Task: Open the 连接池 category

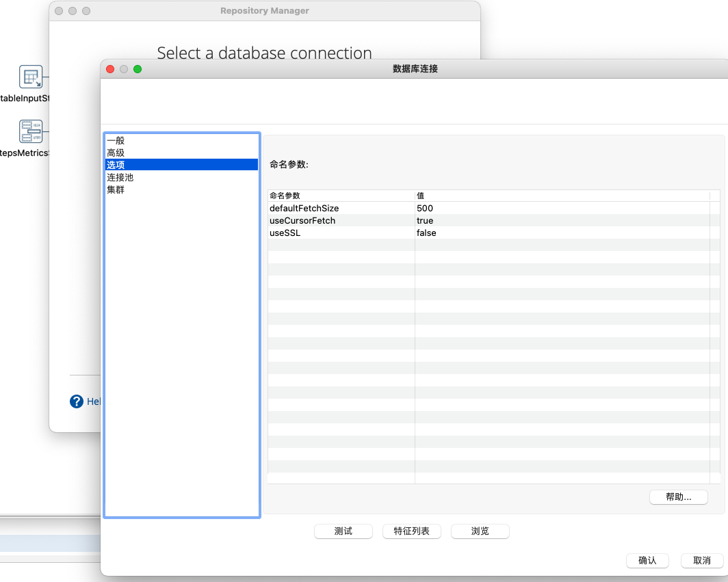Action: tap(181, 177)
